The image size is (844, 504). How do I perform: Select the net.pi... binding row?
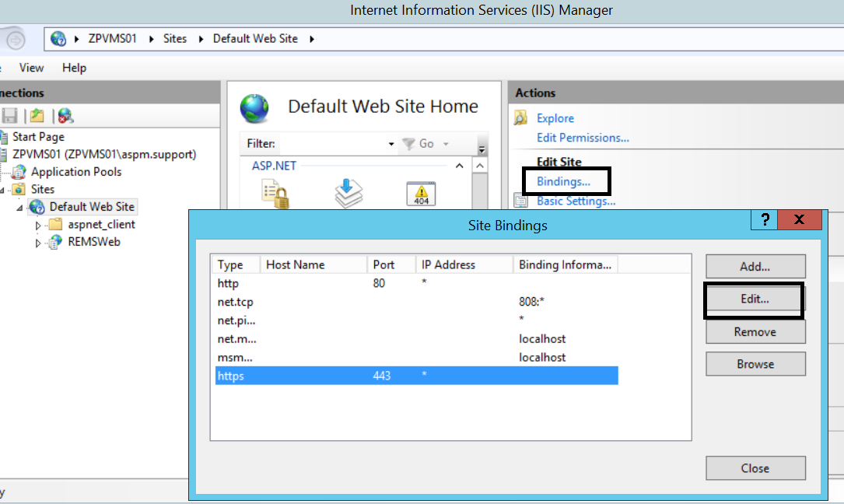tap(417, 320)
